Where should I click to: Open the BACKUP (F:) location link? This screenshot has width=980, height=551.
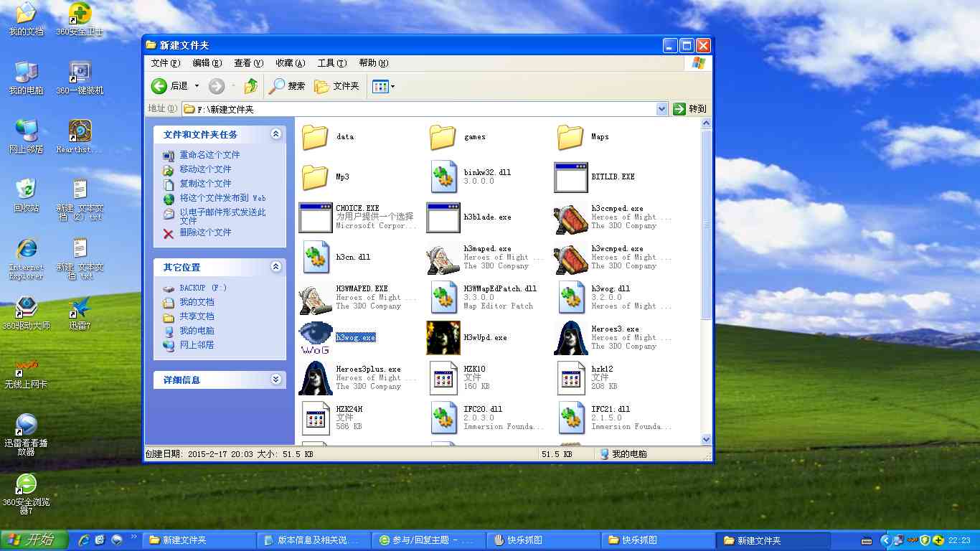pos(203,288)
